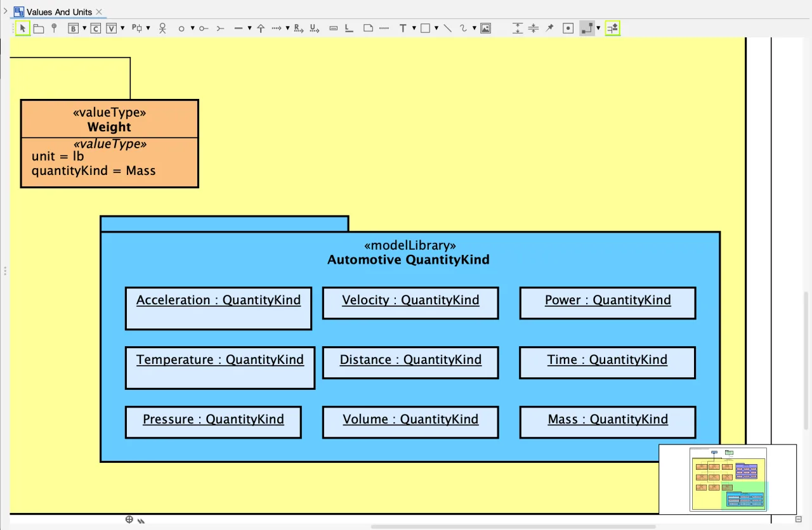Open the Port tool dropdown arrow
The height and width of the screenshot is (530, 812).
148,29
